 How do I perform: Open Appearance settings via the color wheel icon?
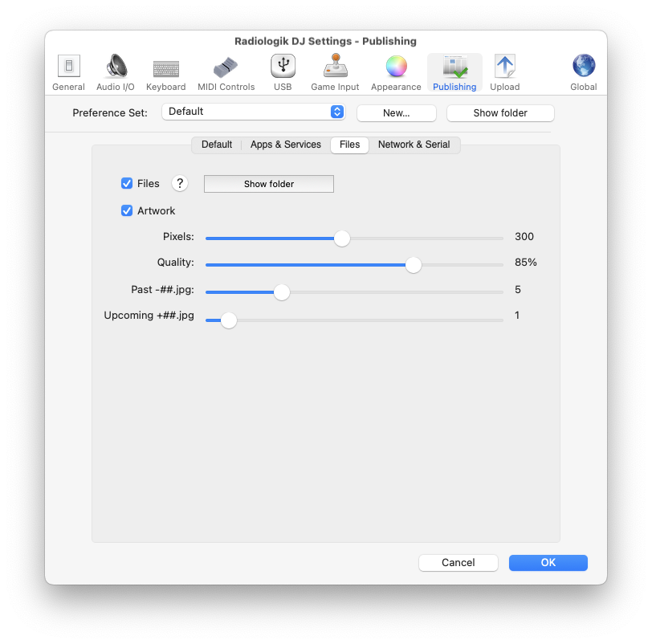[x=395, y=66]
